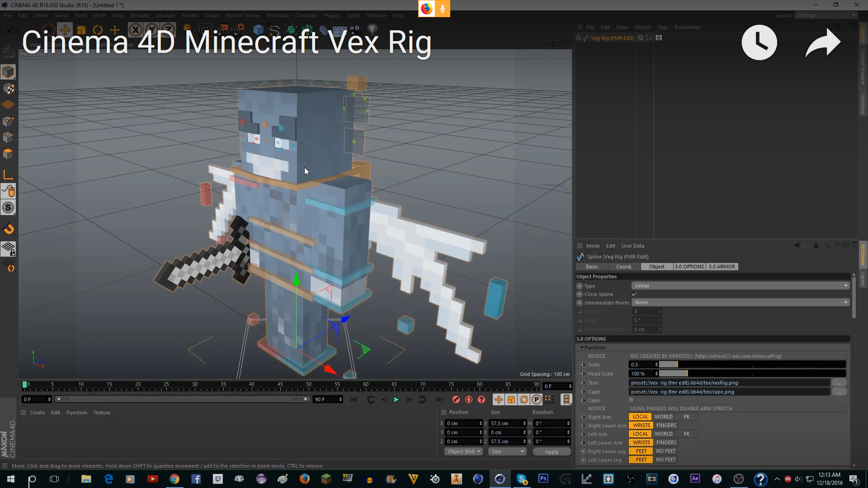
Task: Enable the Cape checkbox
Action: [632, 400]
